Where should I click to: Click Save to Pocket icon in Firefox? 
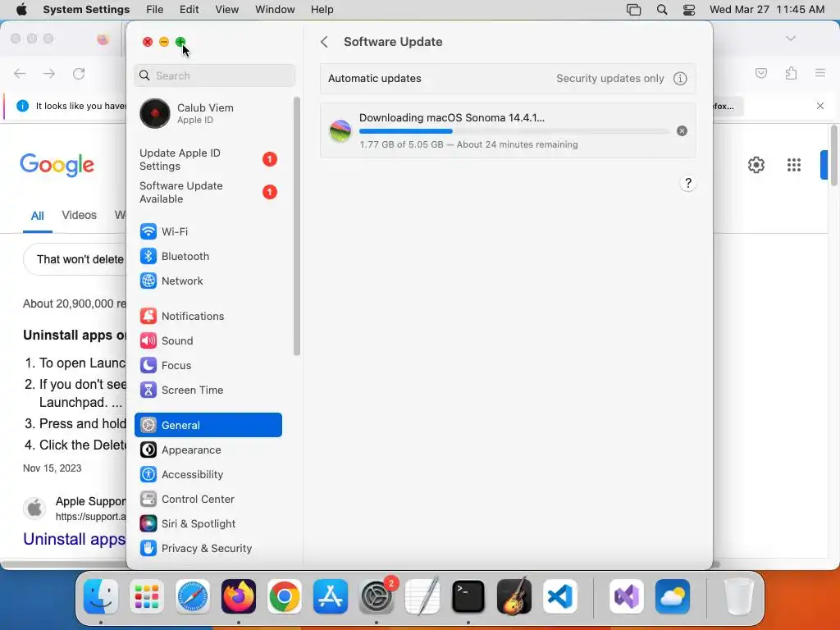click(761, 73)
